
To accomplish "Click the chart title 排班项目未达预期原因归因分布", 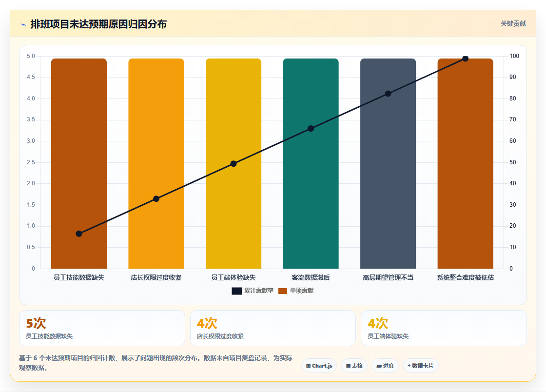I will (x=98, y=24).
